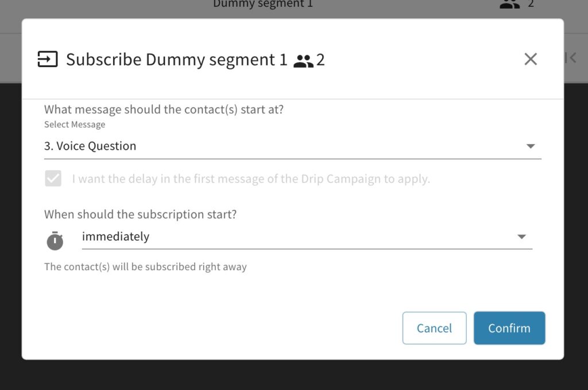
Task: Open the 'immediately' start time dropdown
Action: click(299, 237)
